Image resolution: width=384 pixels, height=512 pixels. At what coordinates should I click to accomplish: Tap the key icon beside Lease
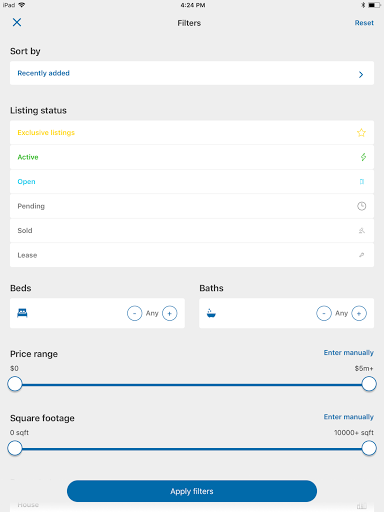pos(362,255)
